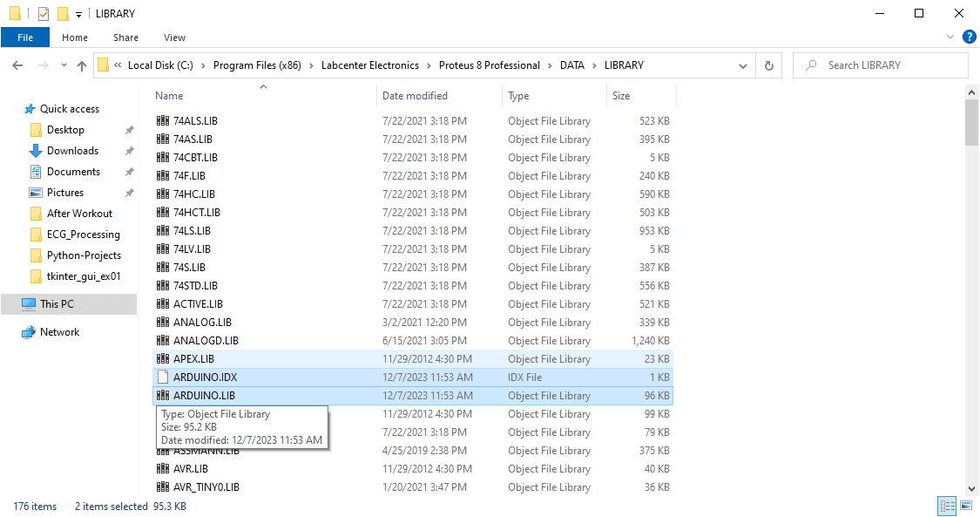This screenshot has width=980, height=517.
Task: Switch to details view in status bar
Action: pyautogui.click(x=946, y=506)
